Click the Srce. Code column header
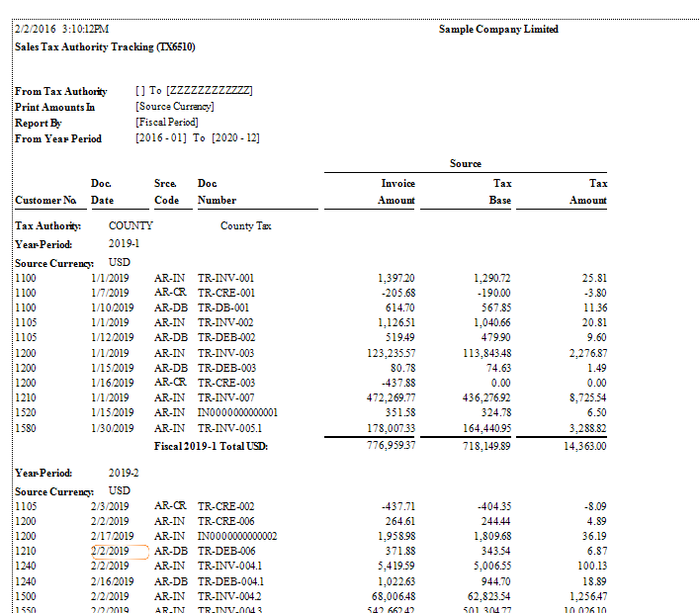The width and height of the screenshot is (700, 613). click(166, 192)
